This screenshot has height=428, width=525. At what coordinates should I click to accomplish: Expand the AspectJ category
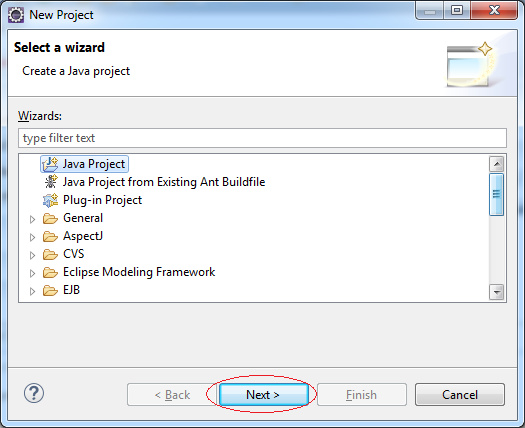tap(32, 237)
